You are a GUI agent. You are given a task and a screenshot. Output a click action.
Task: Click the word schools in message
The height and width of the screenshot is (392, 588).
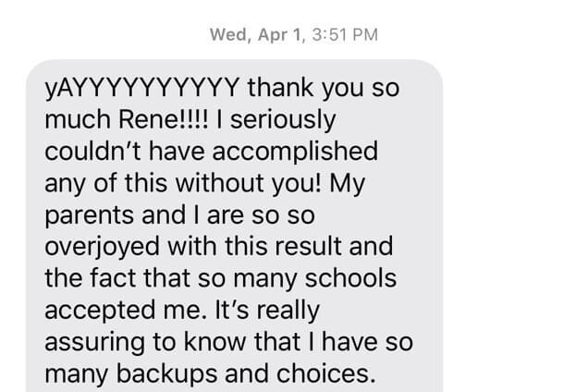coord(350,278)
